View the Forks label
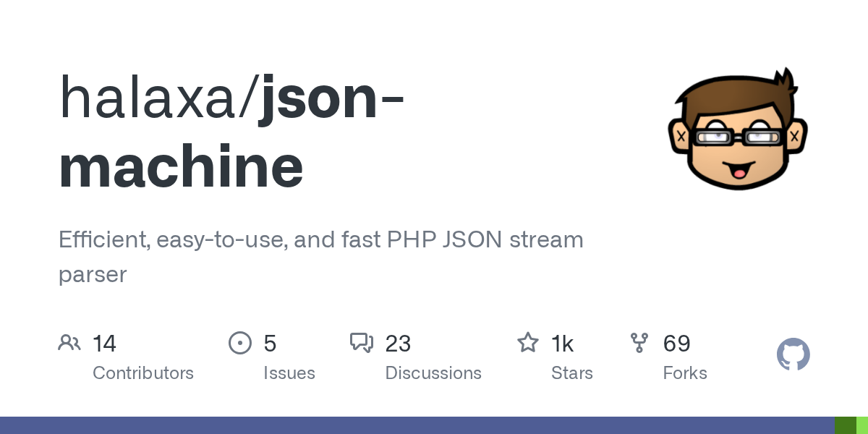Image resolution: width=868 pixels, height=434 pixels. (685, 373)
